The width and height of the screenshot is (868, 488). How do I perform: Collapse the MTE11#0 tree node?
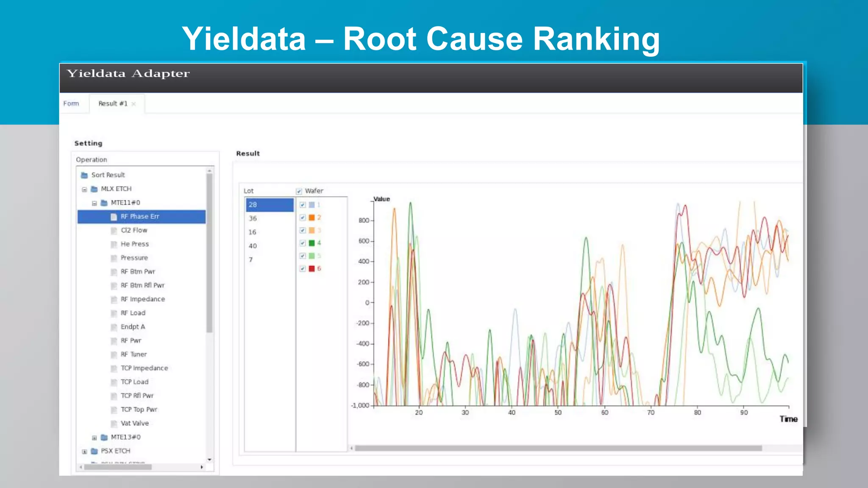[x=95, y=203]
